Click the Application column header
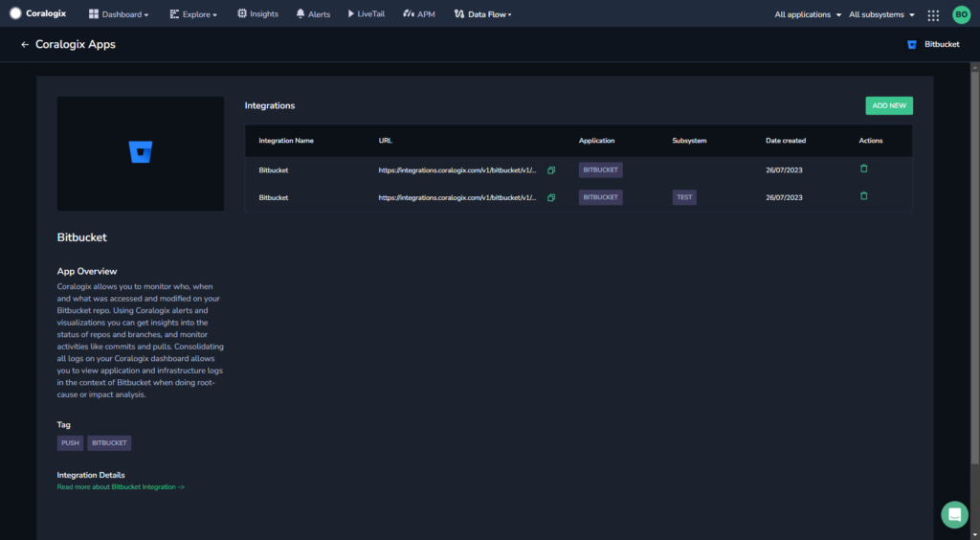The image size is (980, 540). point(597,141)
